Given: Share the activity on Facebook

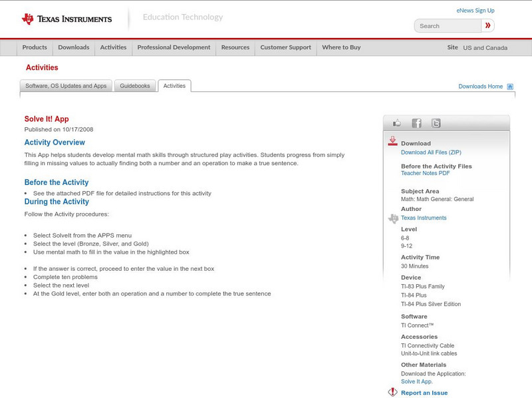Looking at the screenshot, I should pos(416,123).
